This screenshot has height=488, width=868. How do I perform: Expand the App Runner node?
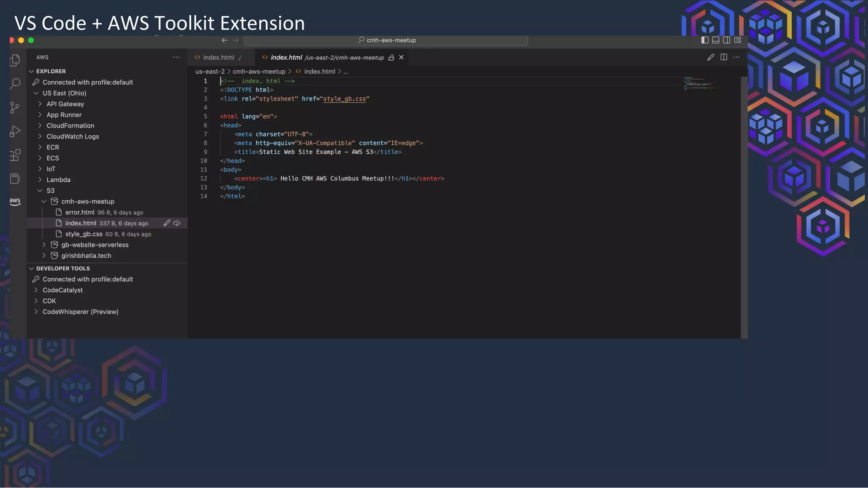[x=40, y=114]
